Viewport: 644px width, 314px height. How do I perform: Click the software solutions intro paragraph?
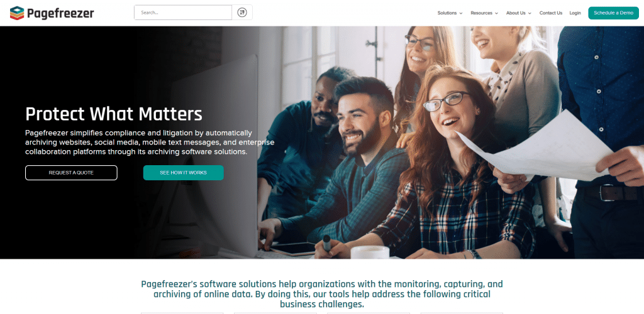(x=322, y=294)
